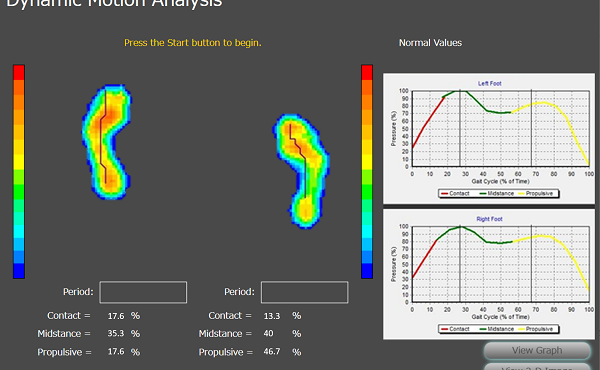Click the 'Normal Values' heading
Image resolution: width=600 pixels, height=370 pixels.
[x=430, y=43]
